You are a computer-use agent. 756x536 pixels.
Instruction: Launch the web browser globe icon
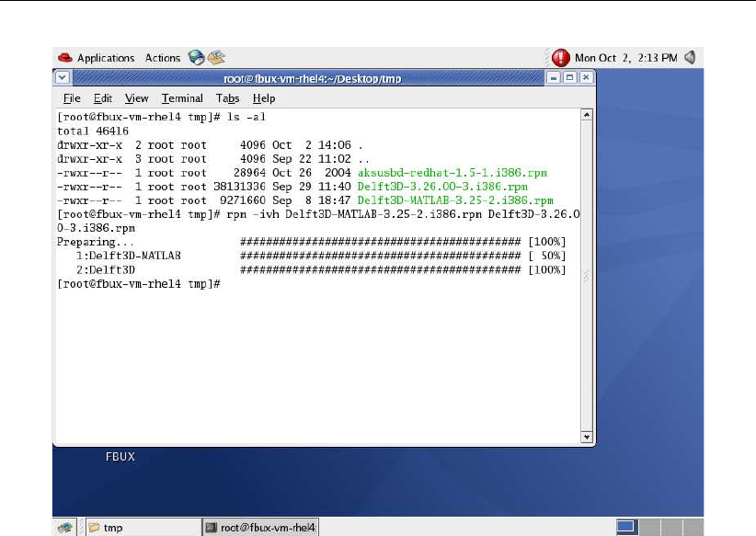[196, 57]
